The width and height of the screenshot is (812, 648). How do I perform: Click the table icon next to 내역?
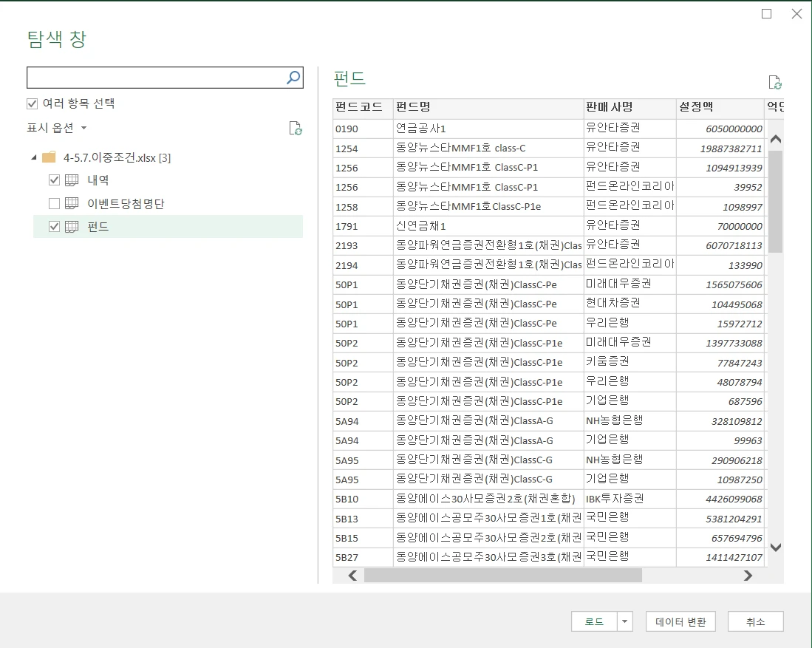(x=72, y=180)
